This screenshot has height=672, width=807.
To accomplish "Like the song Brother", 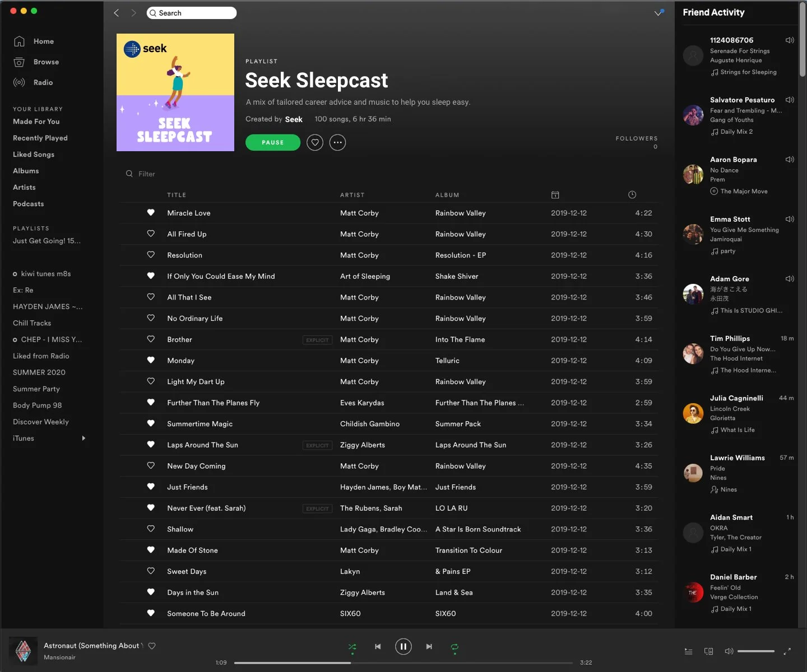I will (x=151, y=339).
